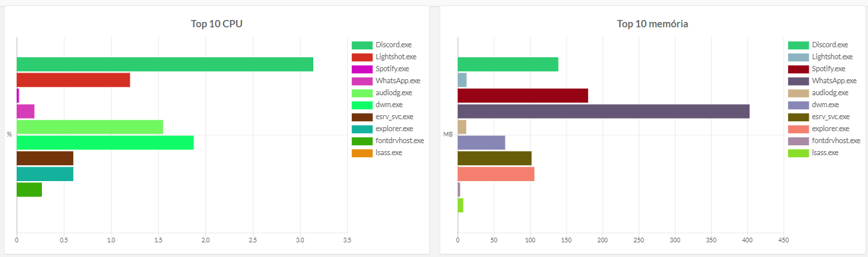Select the WhatsApp.exe purple memória bar
Screen dimensions: 868x257
[x=604, y=111]
